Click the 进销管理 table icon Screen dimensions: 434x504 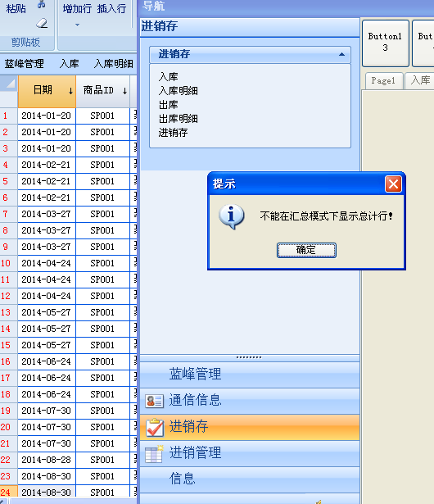coord(154,454)
